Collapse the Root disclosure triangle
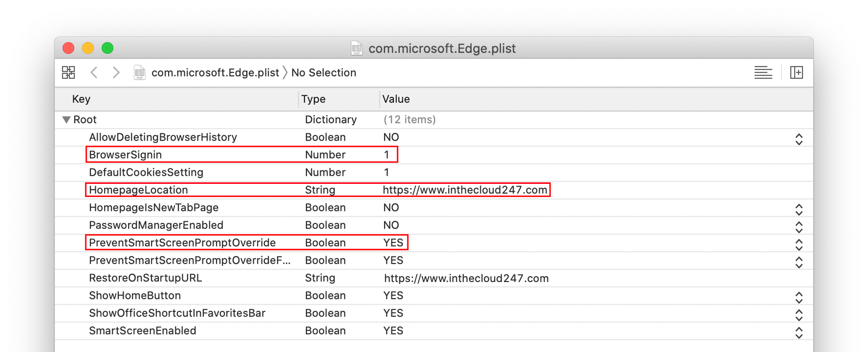Image resolution: width=868 pixels, height=352 pixels. click(x=66, y=120)
